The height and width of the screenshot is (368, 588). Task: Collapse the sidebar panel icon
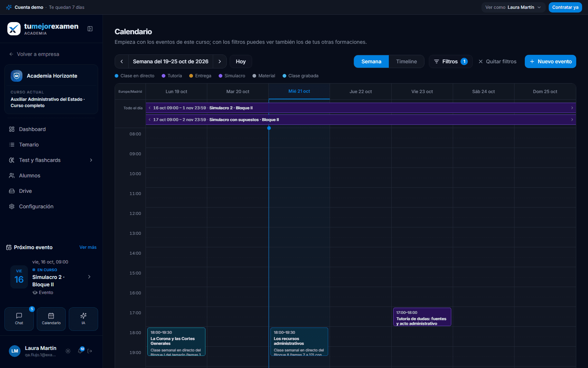coord(90,29)
